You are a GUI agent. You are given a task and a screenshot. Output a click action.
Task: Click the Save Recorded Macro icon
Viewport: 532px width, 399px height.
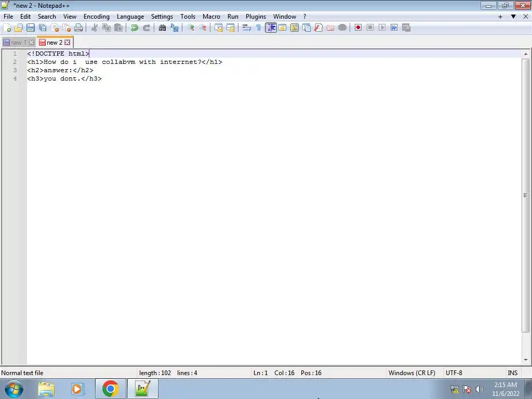click(x=406, y=28)
